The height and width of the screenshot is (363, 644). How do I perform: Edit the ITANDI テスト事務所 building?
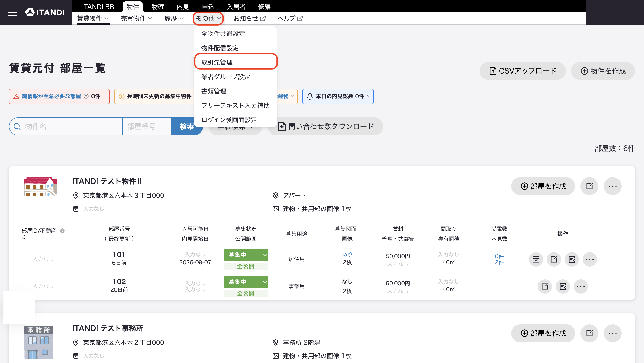(x=589, y=333)
